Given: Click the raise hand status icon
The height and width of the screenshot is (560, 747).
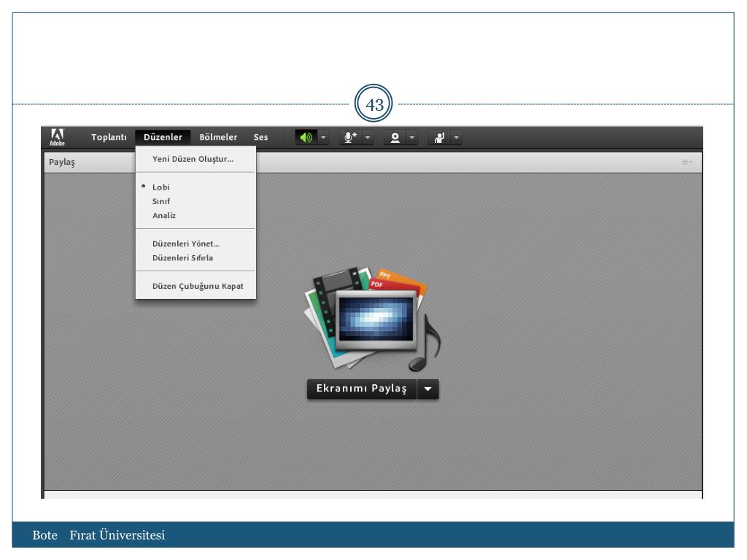Looking at the screenshot, I should [x=439, y=138].
